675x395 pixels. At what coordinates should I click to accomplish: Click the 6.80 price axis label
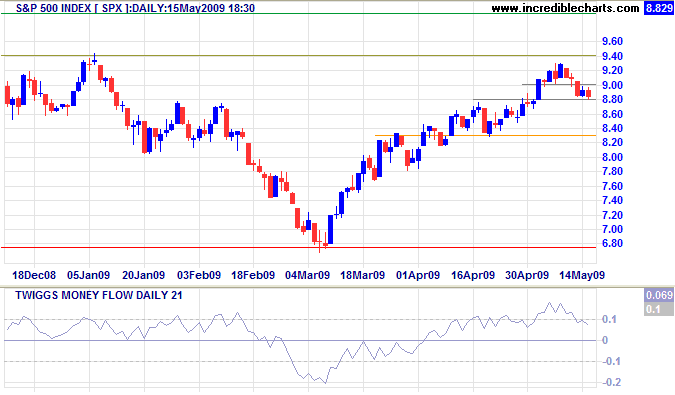click(612, 243)
